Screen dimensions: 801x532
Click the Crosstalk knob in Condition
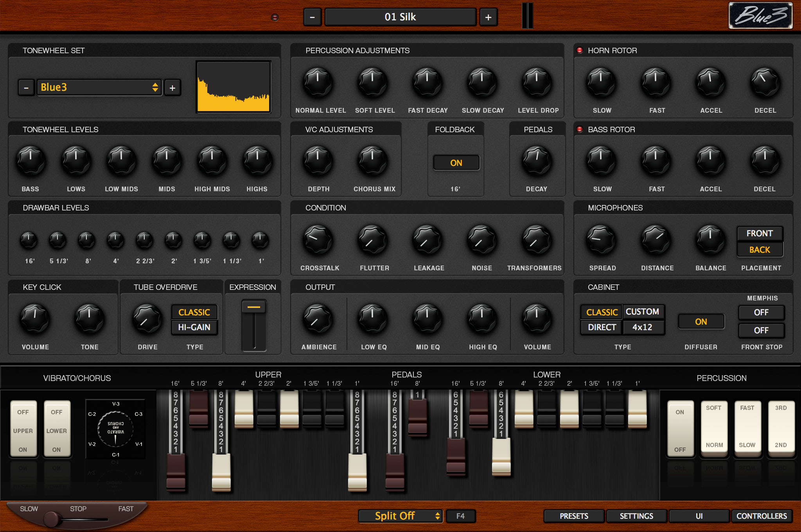[318, 240]
